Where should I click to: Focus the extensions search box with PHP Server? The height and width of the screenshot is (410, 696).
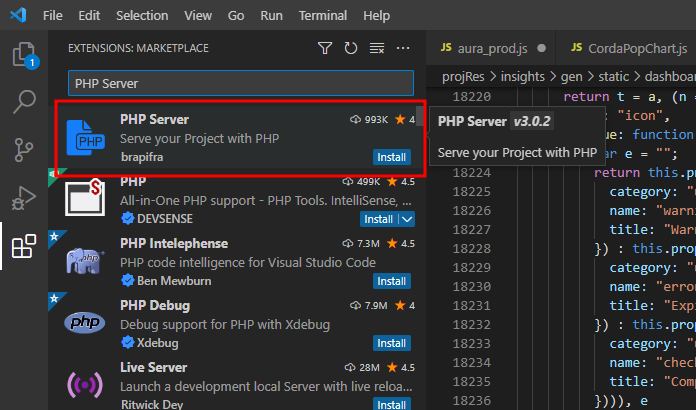coord(241,83)
